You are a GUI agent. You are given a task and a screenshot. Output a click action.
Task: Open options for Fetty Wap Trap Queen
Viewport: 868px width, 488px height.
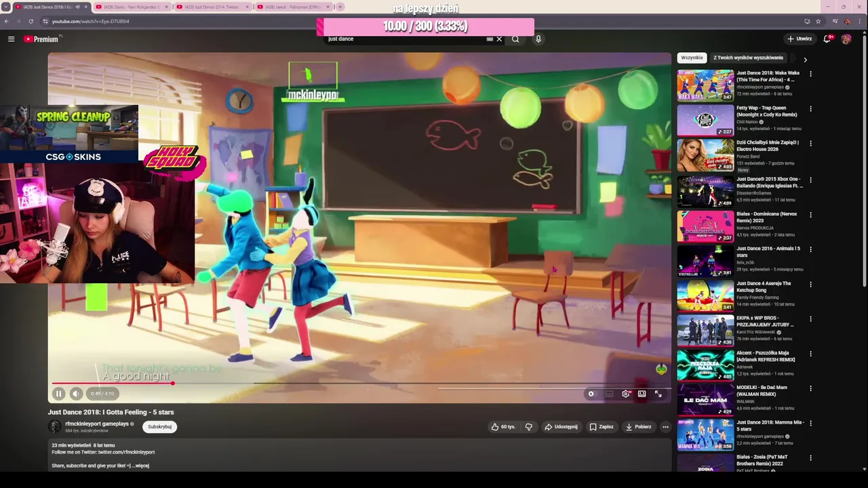point(810,108)
